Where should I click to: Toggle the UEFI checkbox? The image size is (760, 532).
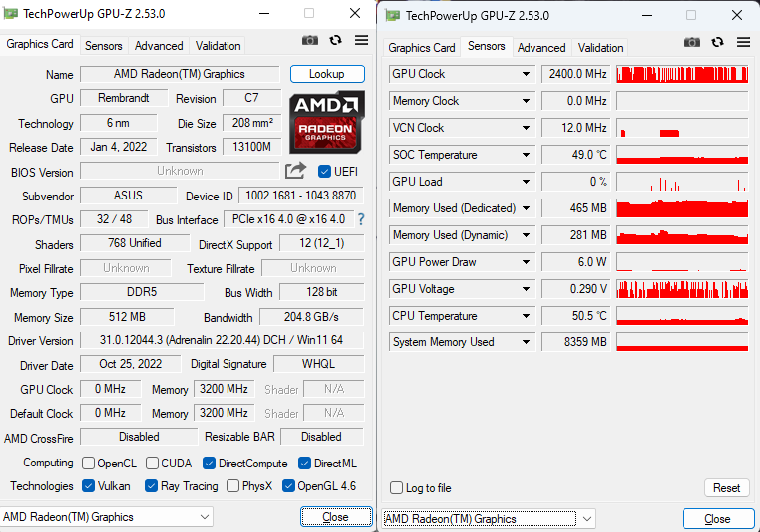[x=324, y=172]
